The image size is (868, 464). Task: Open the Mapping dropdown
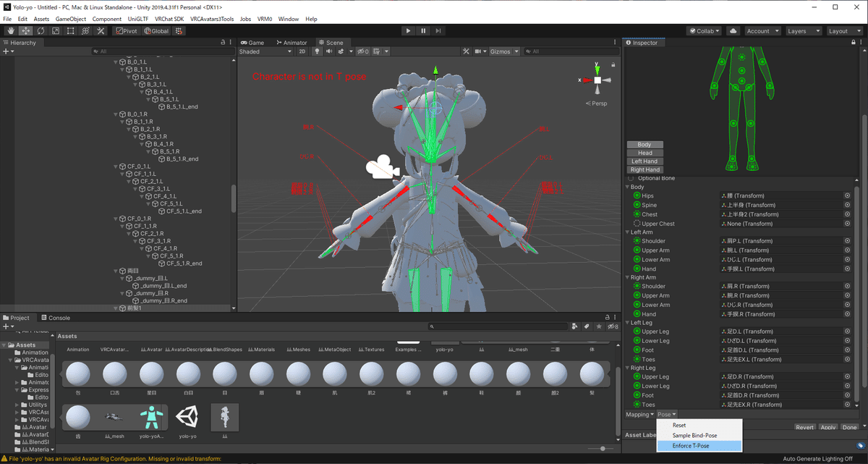(639, 415)
